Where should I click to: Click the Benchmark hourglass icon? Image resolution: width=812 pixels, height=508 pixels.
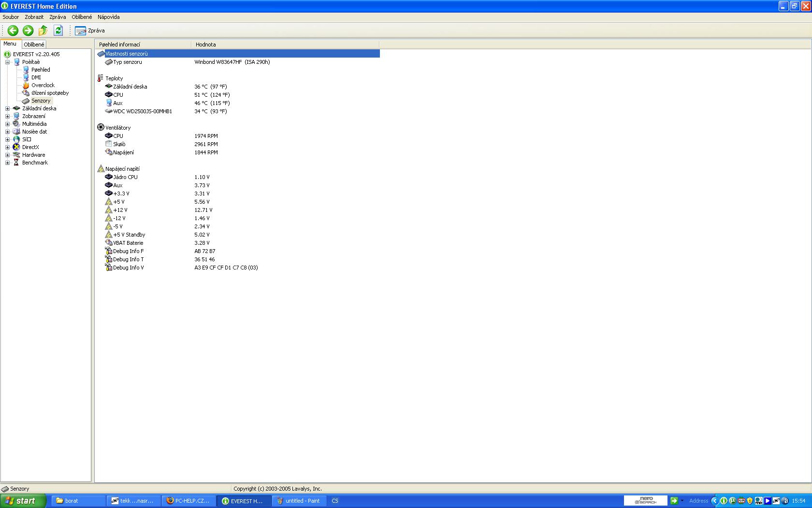[16, 163]
